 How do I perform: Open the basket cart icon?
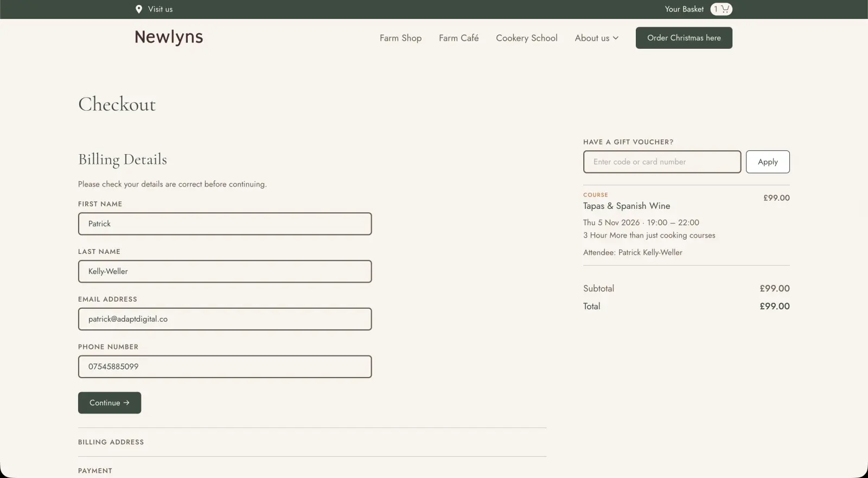click(722, 9)
